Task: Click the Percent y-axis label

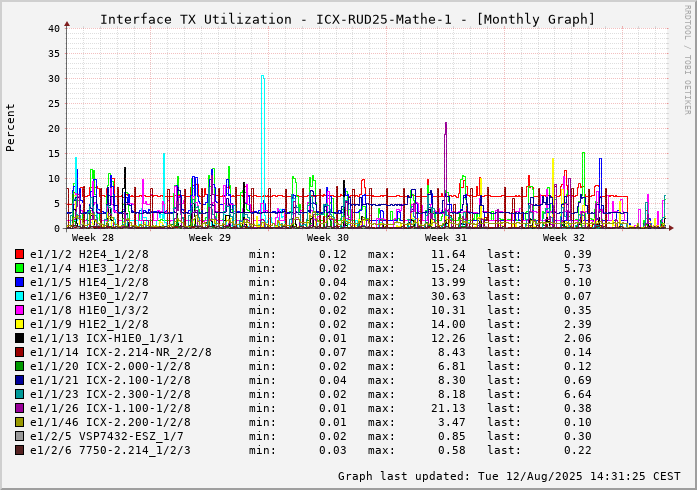Action: [x=11, y=127]
